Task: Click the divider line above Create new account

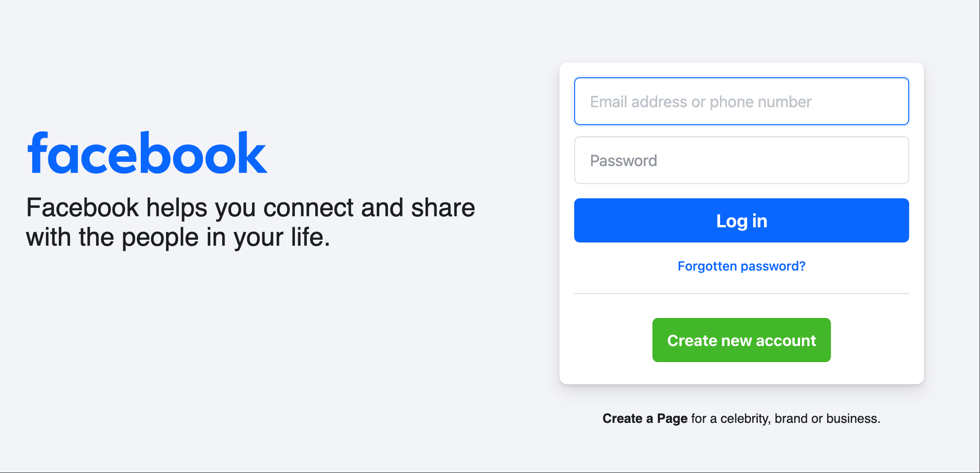Action: coord(741,294)
